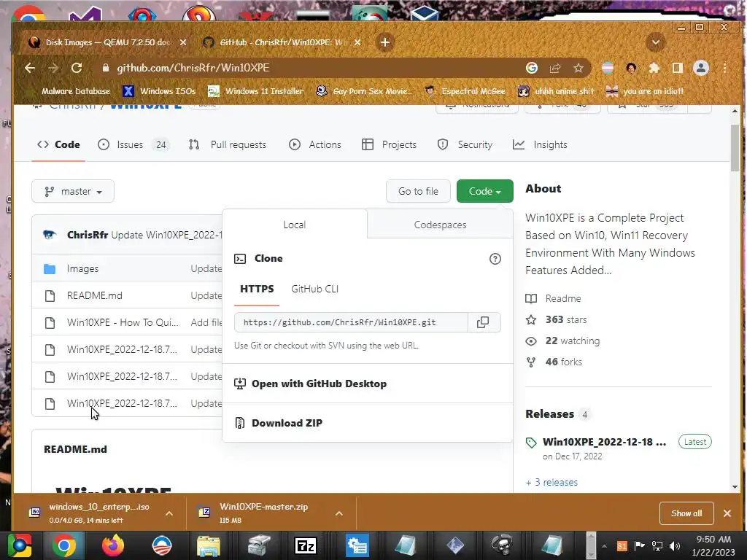This screenshot has height=560, width=747.
Task: Click the volume speaker tray icon
Action: [675, 546]
